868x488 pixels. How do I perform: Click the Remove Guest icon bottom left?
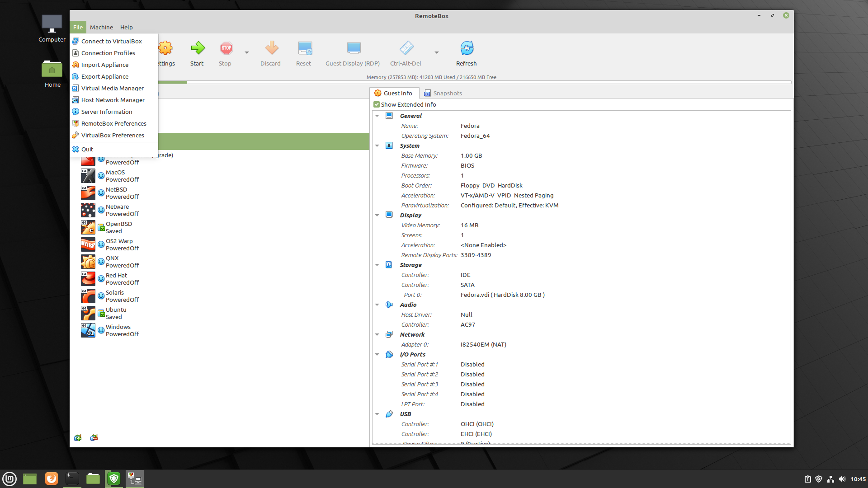[94, 437]
